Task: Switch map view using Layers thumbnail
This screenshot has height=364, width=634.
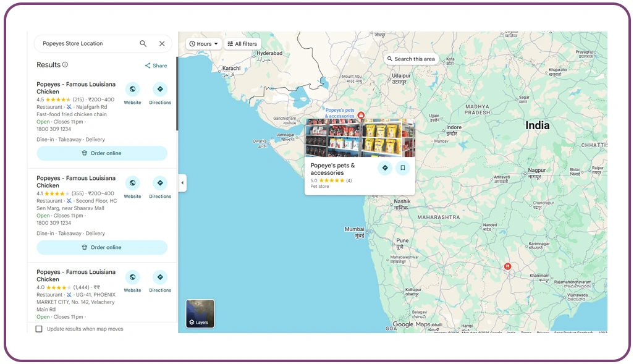Action: click(200, 313)
